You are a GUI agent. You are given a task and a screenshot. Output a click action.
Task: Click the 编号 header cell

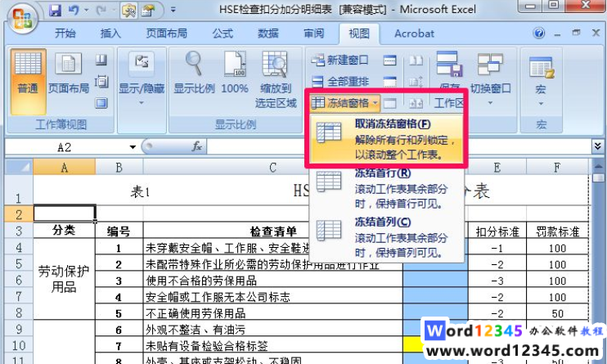pos(119,231)
